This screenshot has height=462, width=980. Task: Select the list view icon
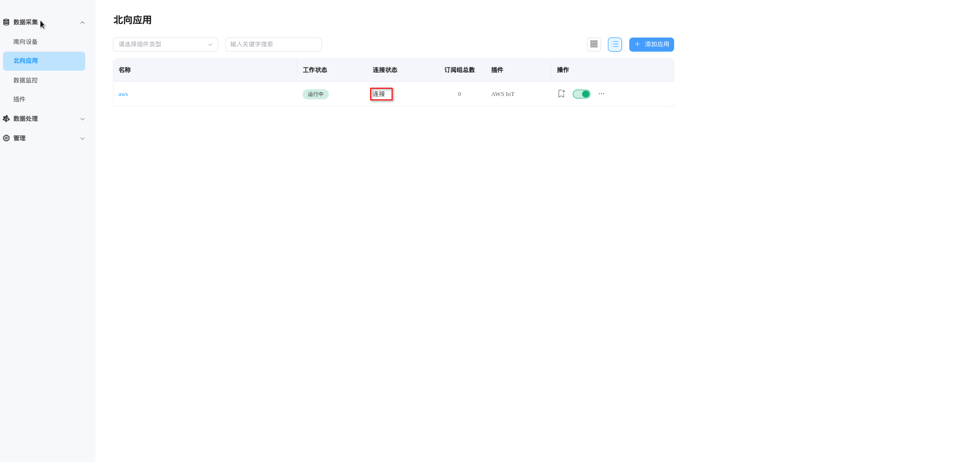614,44
